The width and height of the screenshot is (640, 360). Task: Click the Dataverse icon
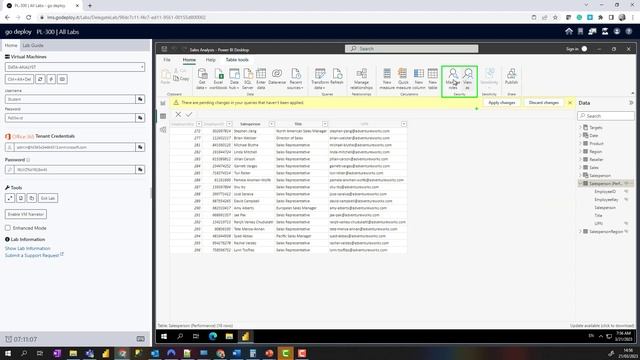(x=277, y=76)
